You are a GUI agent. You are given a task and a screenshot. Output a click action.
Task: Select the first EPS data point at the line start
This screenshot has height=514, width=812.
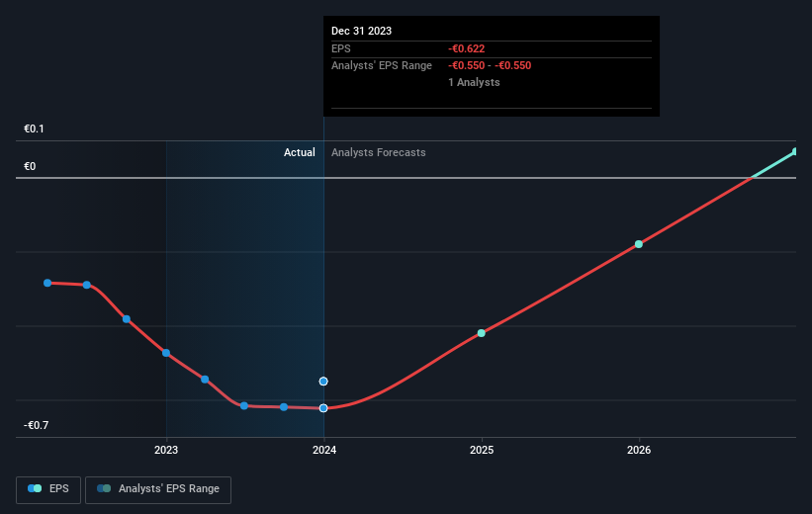[x=47, y=283]
